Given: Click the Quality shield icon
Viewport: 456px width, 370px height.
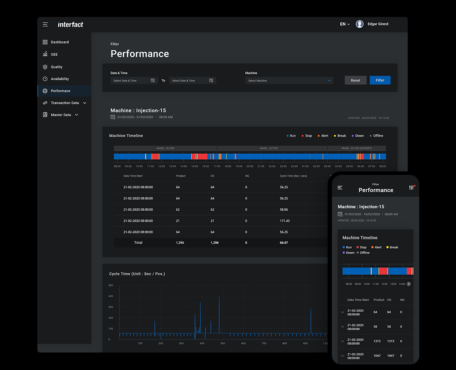Looking at the screenshot, I should click(45, 67).
